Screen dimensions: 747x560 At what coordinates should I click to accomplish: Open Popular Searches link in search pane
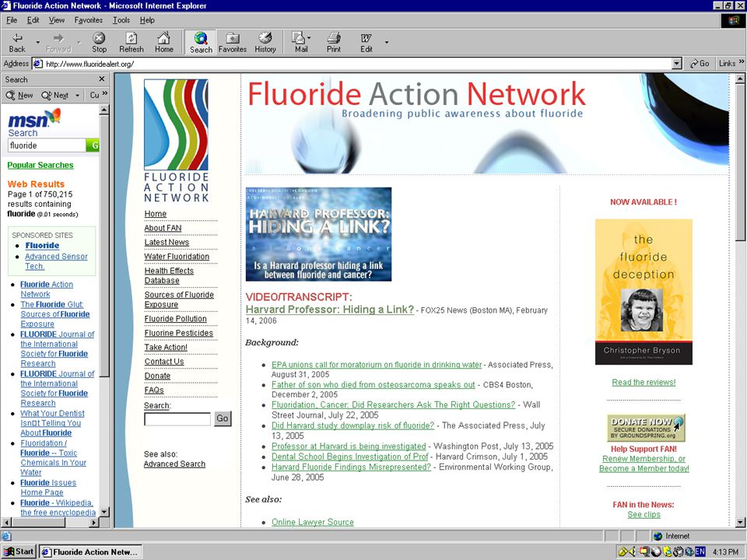click(x=40, y=165)
